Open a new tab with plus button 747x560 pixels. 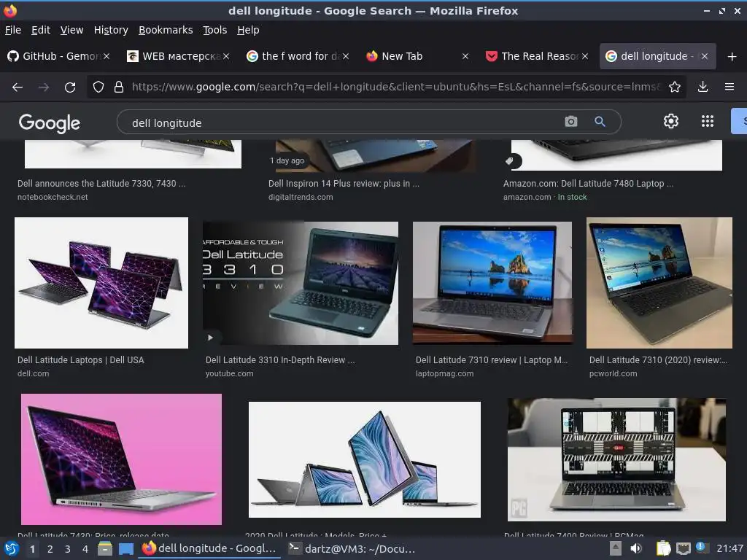click(x=732, y=57)
